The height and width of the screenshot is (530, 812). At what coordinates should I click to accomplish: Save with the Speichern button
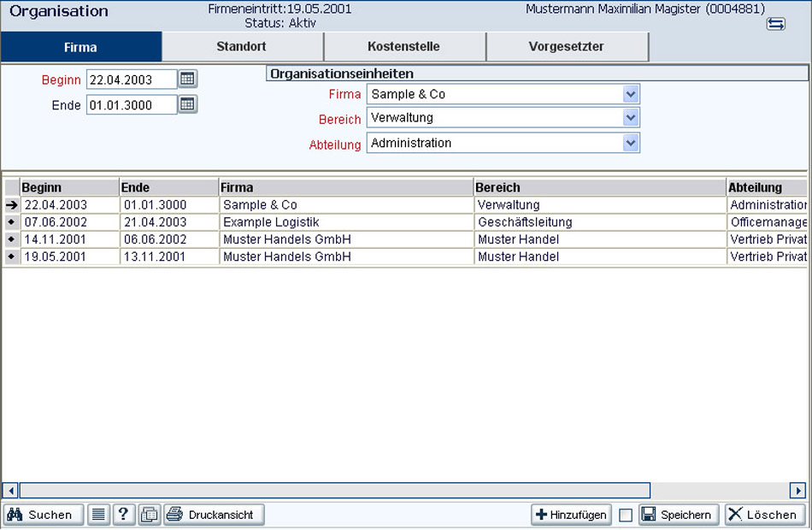tap(679, 515)
